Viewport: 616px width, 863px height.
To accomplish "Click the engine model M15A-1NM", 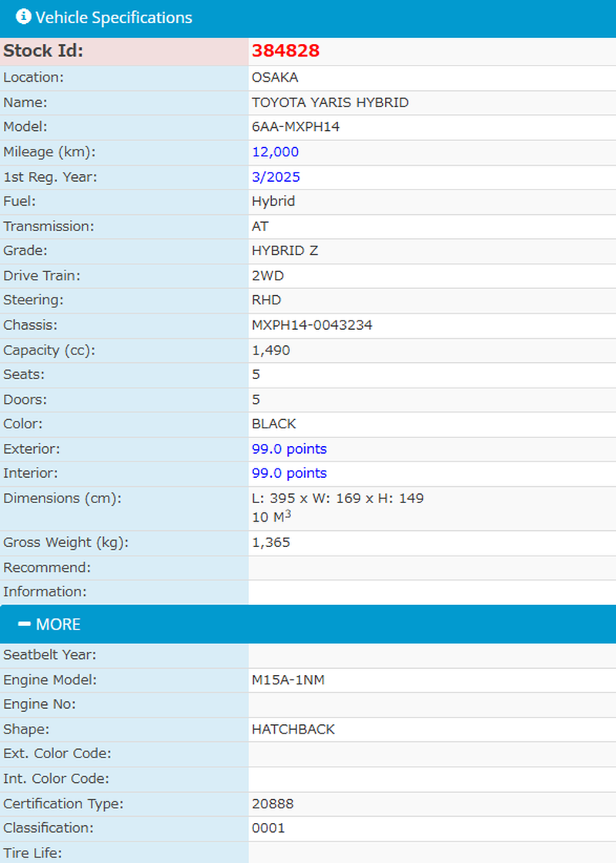I will (x=288, y=680).
